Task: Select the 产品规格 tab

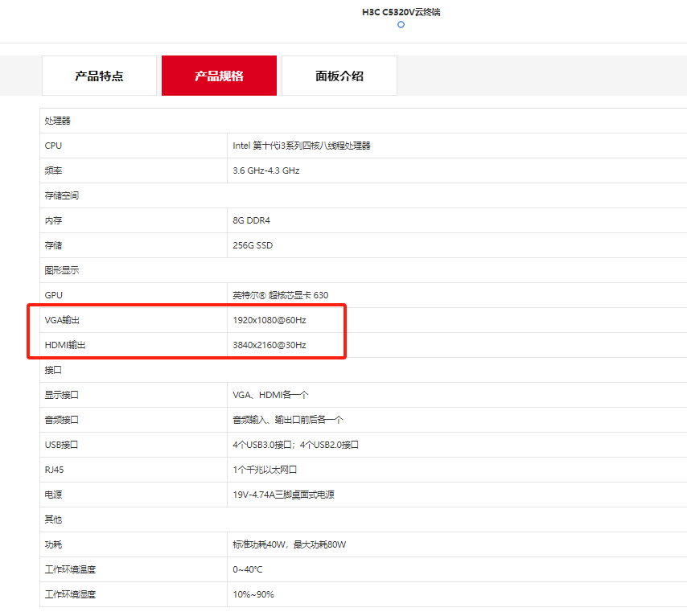Action: [x=219, y=76]
